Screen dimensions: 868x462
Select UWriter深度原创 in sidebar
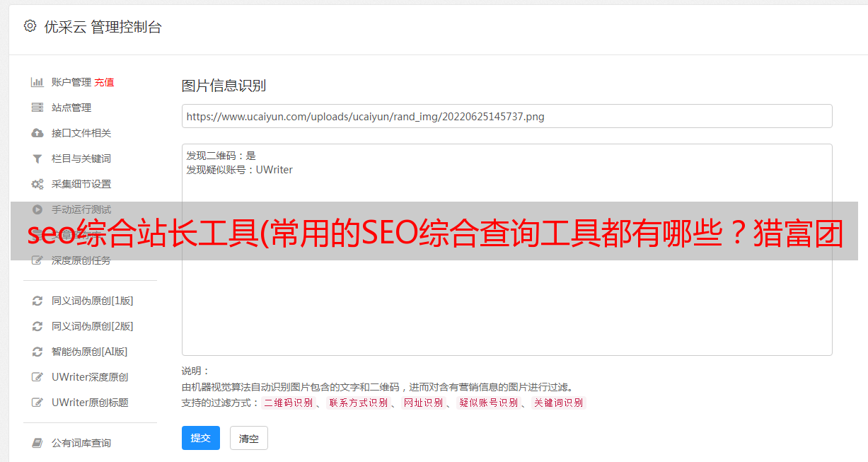(90, 377)
